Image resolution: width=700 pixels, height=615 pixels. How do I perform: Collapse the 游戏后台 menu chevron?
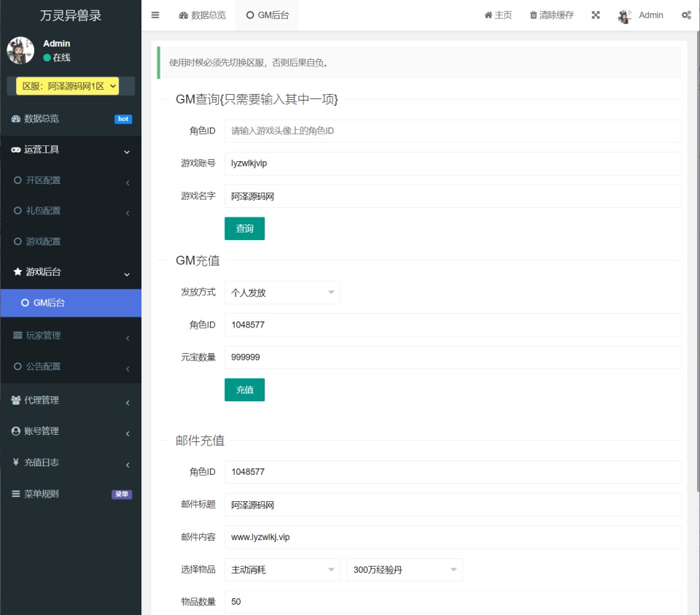(x=127, y=274)
